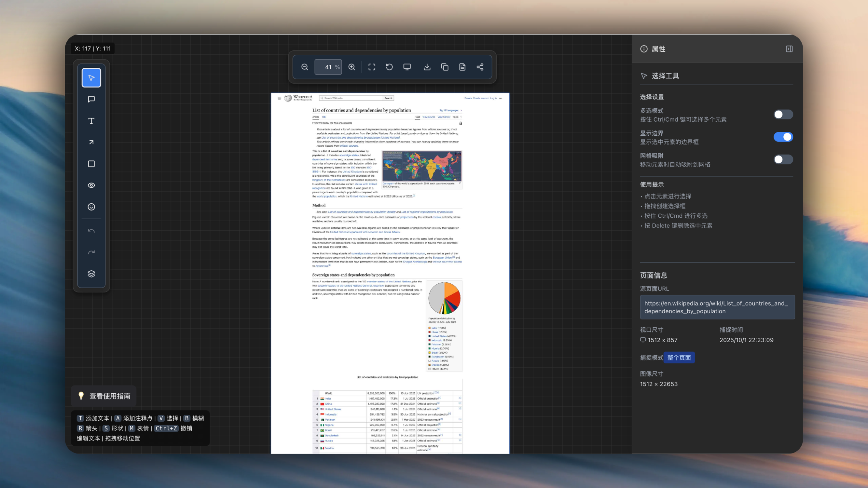The width and height of the screenshot is (868, 488).
Task: Select the text tool in left toolbar
Action: click(91, 121)
